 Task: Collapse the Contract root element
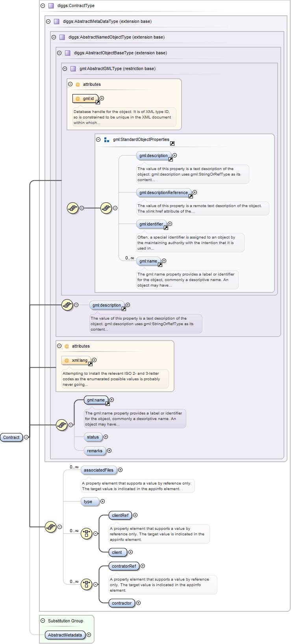[x=26, y=437]
